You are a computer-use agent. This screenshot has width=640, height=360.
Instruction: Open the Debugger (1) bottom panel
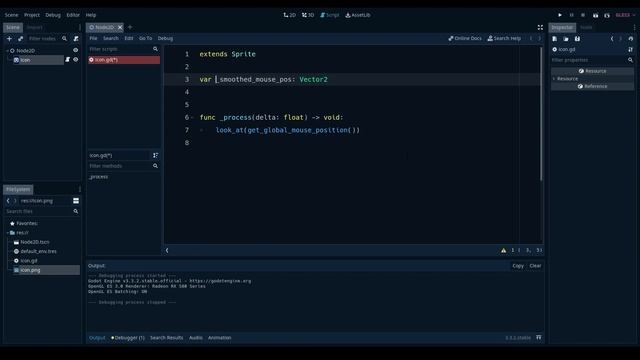(x=128, y=338)
